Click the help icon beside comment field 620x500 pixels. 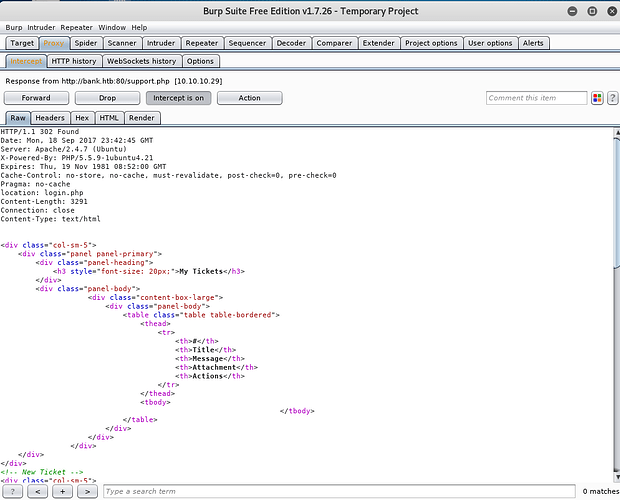pos(611,98)
